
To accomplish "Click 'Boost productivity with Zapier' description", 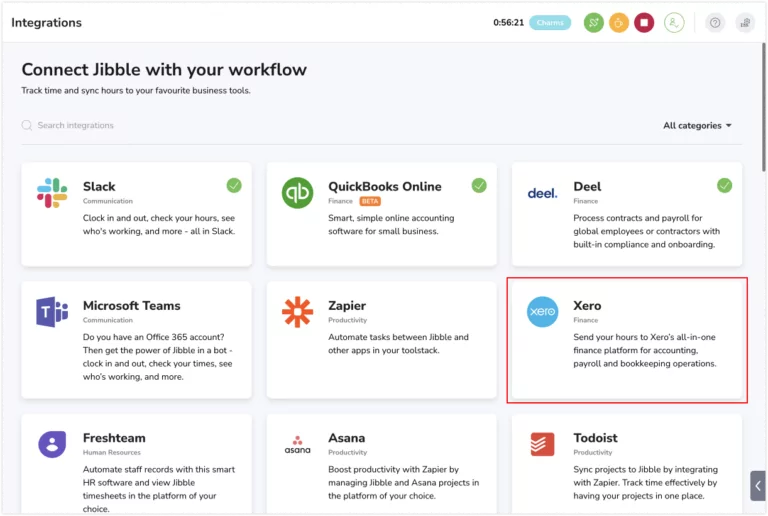I will [x=404, y=483].
